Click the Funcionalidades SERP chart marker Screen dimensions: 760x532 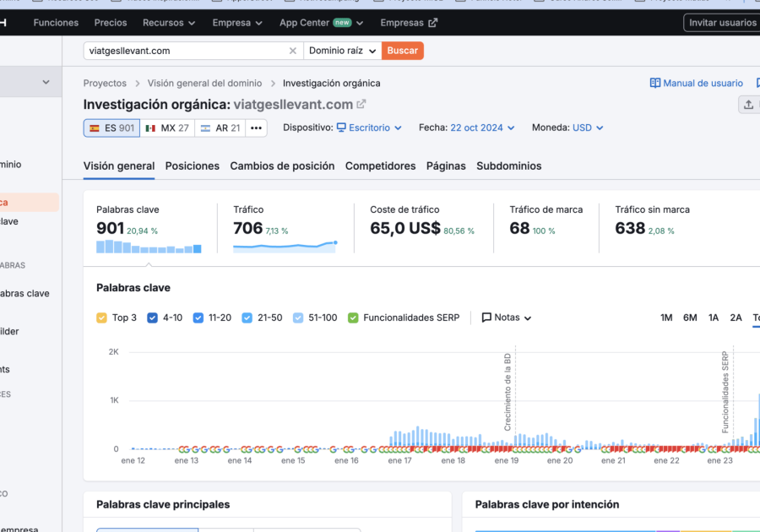pyautogui.click(x=725, y=393)
